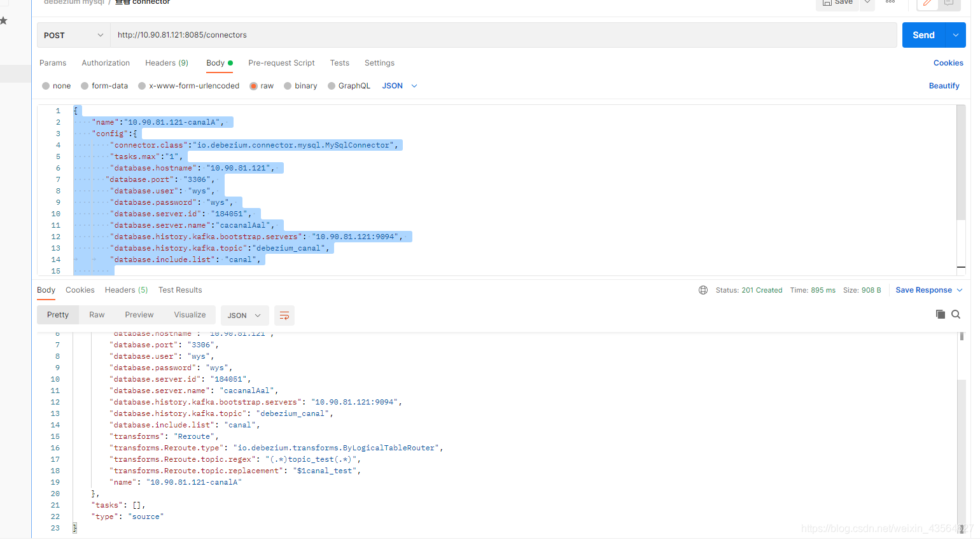This screenshot has width=980, height=540.
Task: Click the '查看 connector' breadcrumb title
Action: coord(143,3)
